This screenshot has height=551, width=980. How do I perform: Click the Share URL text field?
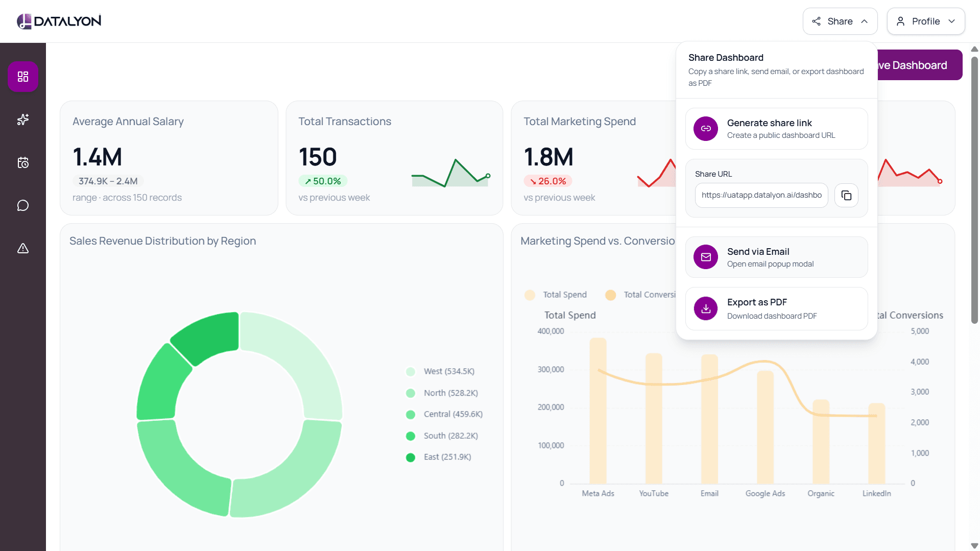point(761,195)
